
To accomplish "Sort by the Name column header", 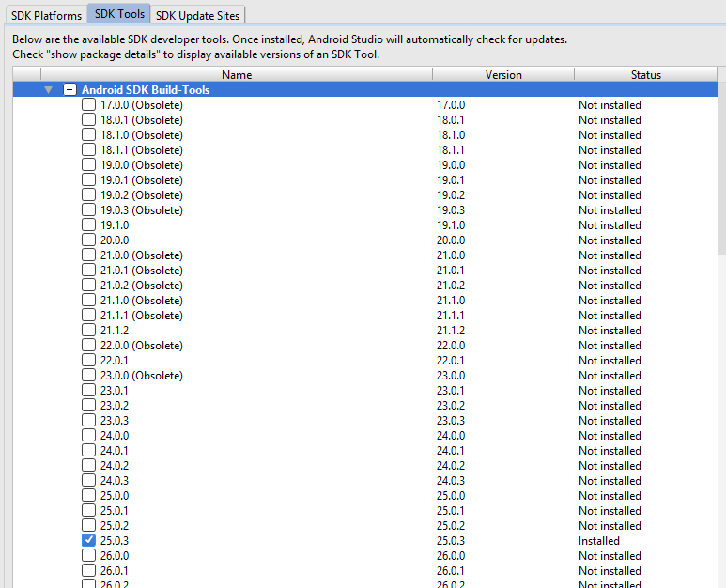I will (237, 74).
